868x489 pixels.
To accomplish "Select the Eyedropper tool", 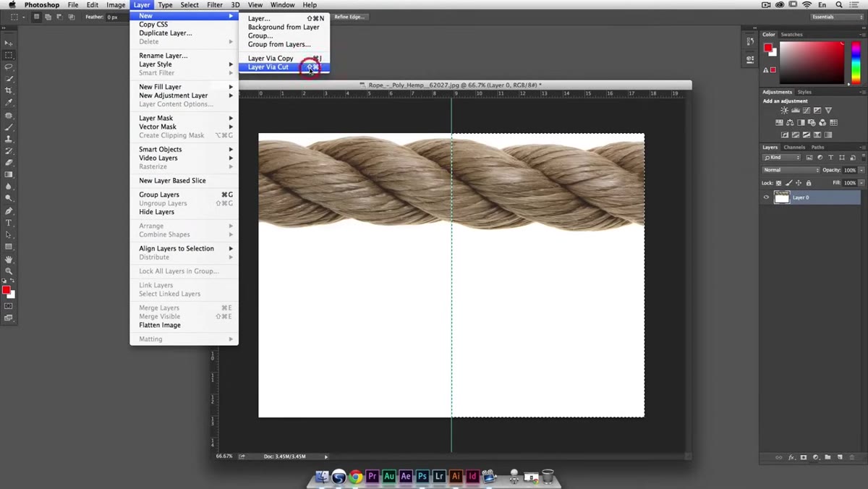I will tap(9, 103).
